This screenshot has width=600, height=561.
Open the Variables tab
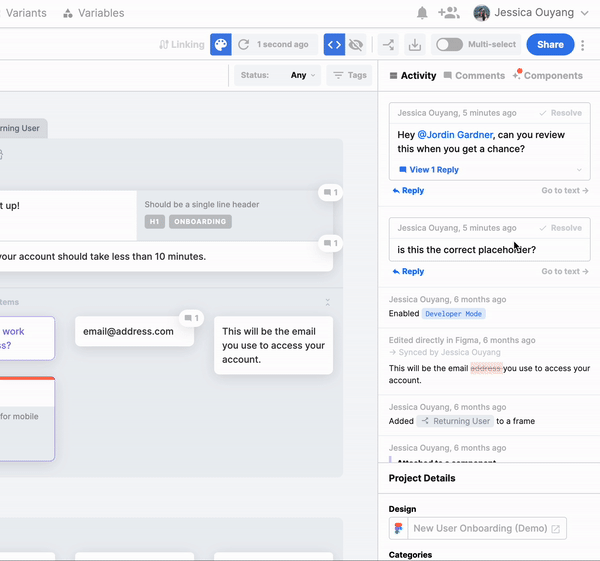coord(94,13)
